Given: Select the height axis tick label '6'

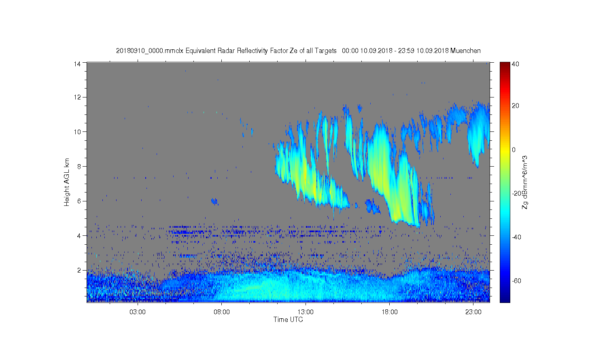Looking at the screenshot, I should (x=79, y=201).
